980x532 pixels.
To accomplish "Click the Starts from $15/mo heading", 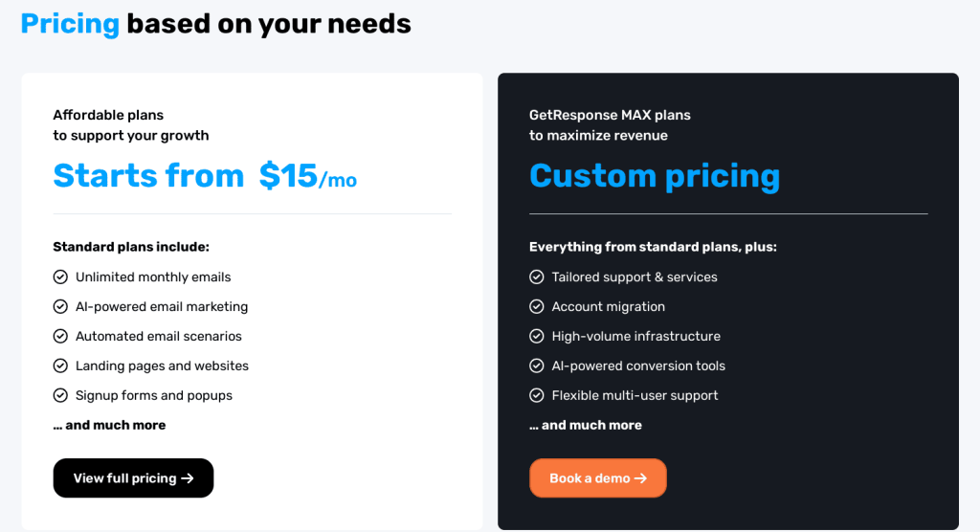I will pos(205,176).
